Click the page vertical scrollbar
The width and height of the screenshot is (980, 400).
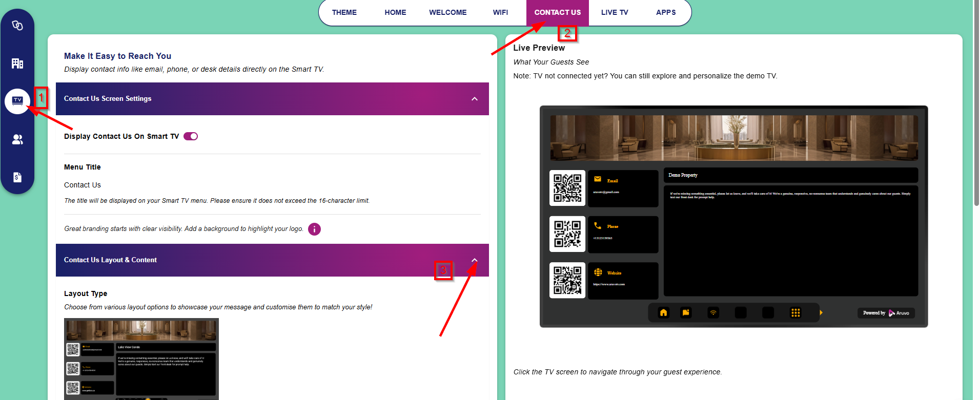point(976,102)
